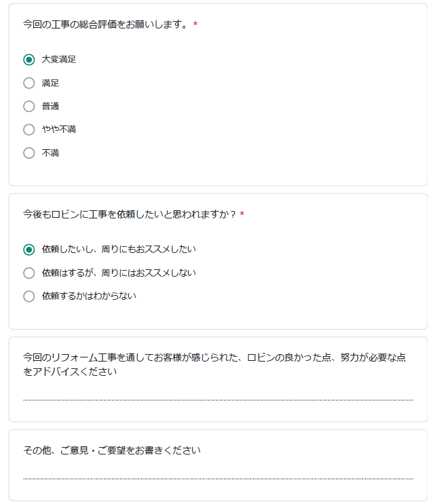The image size is (435, 504).
Task: Click the 普通 option label text
Action: [50, 106]
